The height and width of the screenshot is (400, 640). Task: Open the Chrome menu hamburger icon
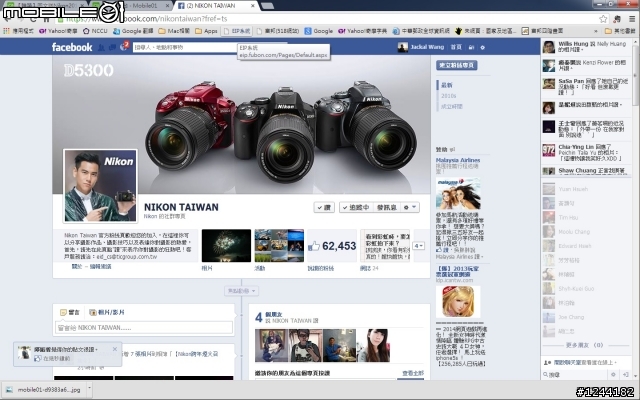click(631, 19)
